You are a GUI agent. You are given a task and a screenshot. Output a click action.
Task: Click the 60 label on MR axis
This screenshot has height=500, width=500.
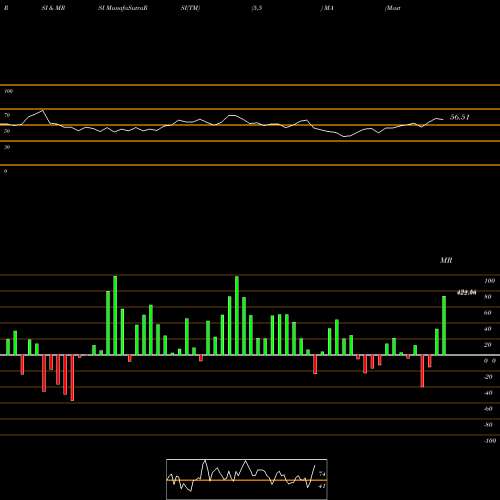click(x=488, y=313)
